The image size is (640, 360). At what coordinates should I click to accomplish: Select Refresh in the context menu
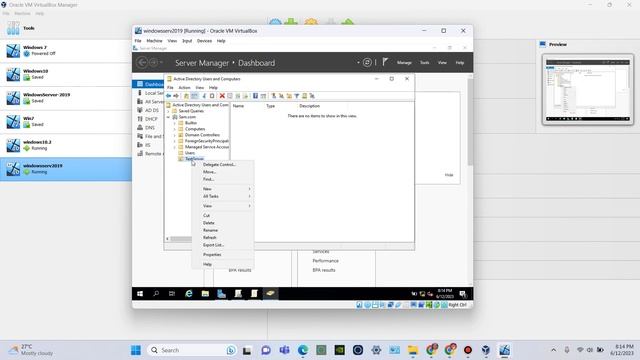coord(223,238)
